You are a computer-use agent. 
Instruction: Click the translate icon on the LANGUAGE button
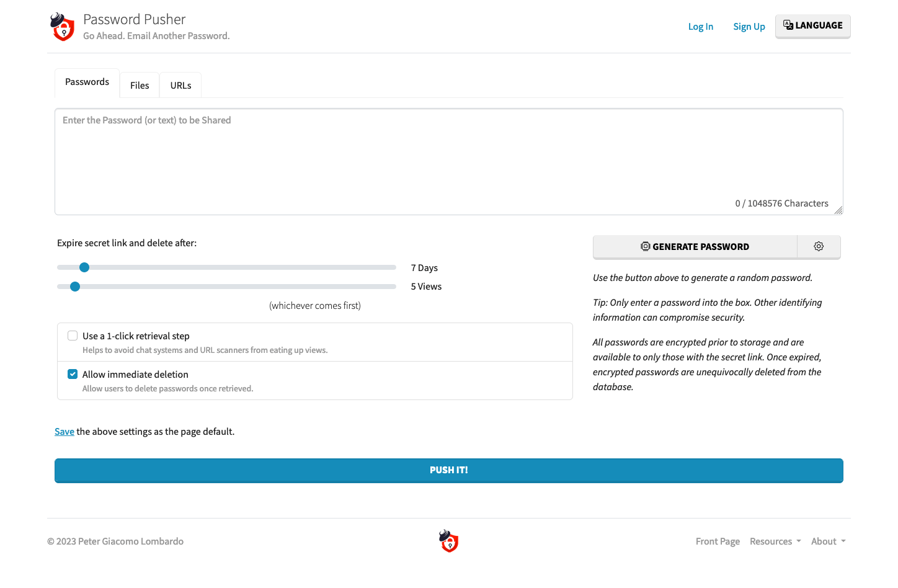[788, 25]
